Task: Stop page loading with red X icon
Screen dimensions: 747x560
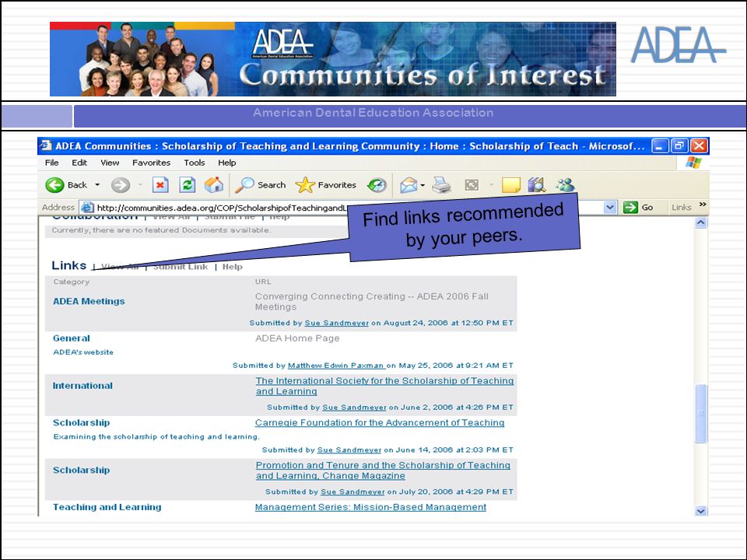Action: (x=160, y=185)
